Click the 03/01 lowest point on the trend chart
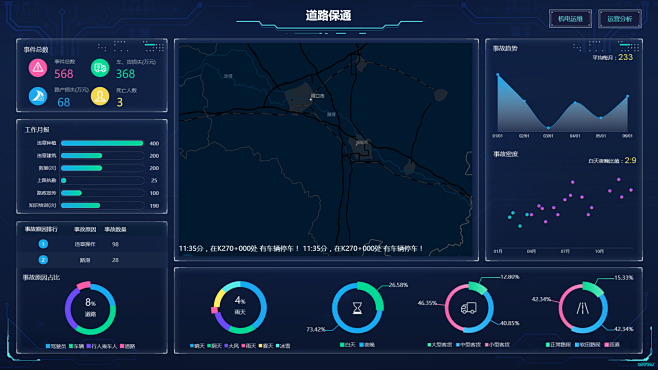The width and height of the screenshot is (658, 370). pos(548,128)
